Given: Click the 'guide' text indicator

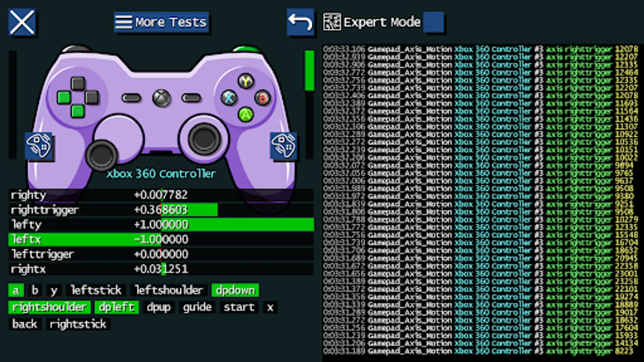Looking at the screenshot, I should coord(197,307).
